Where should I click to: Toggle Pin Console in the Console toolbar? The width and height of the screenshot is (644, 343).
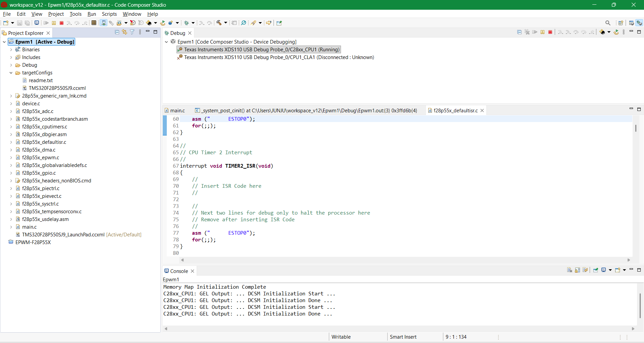596,270
